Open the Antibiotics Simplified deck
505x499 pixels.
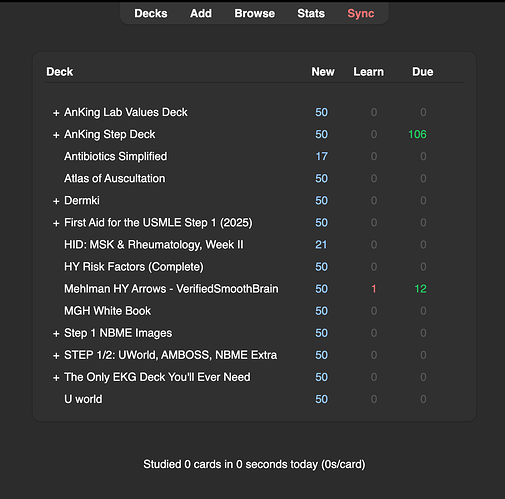[115, 156]
